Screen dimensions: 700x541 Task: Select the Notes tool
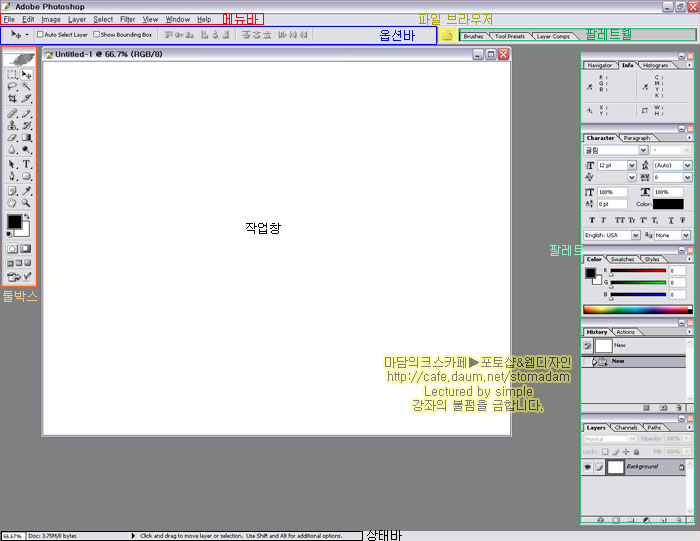coord(12,191)
